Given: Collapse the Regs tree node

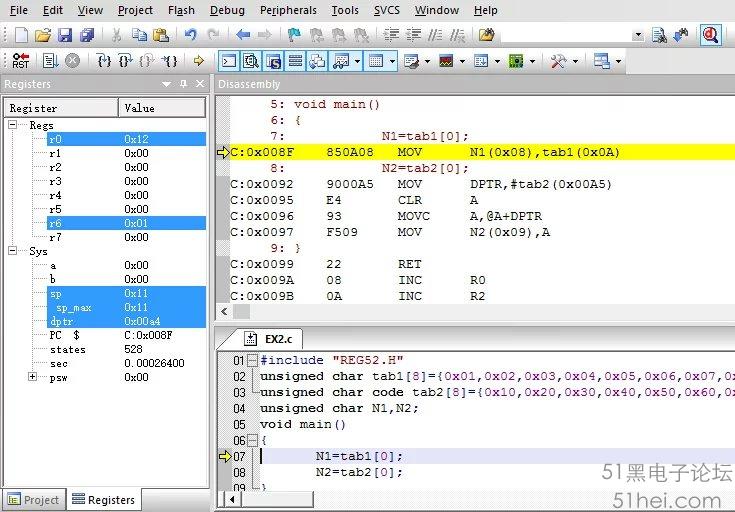Looking at the screenshot, I should (12, 125).
